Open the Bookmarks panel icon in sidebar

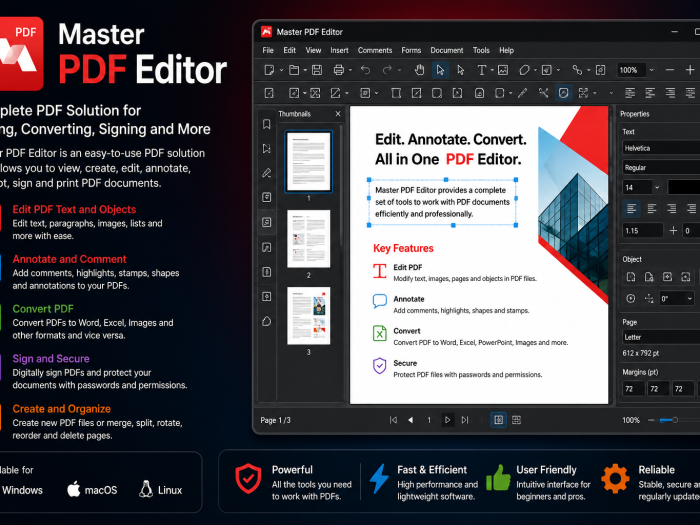point(267,124)
